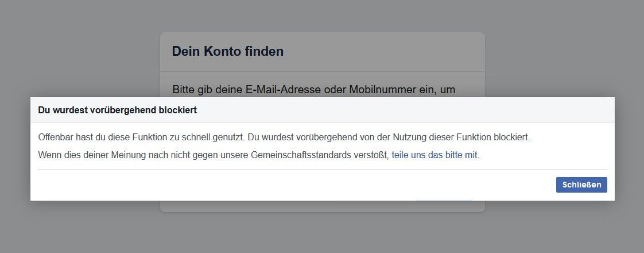Click the 'Dein Konto finden' heading
The height and width of the screenshot is (253, 644).
pos(228,51)
